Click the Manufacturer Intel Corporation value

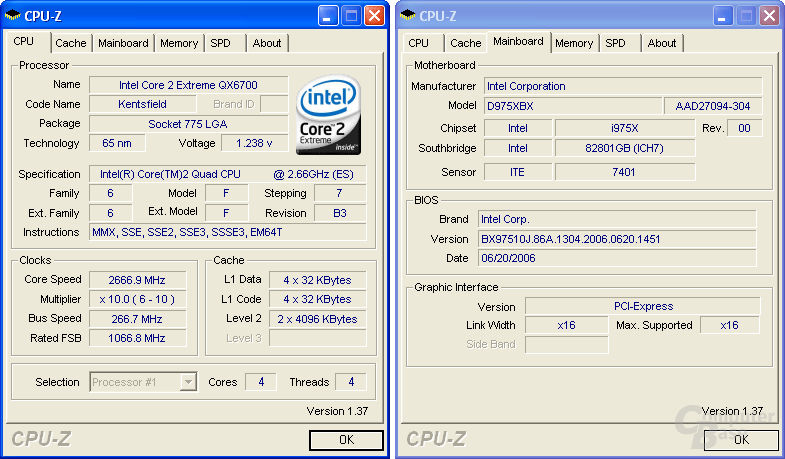click(x=623, y=86)
